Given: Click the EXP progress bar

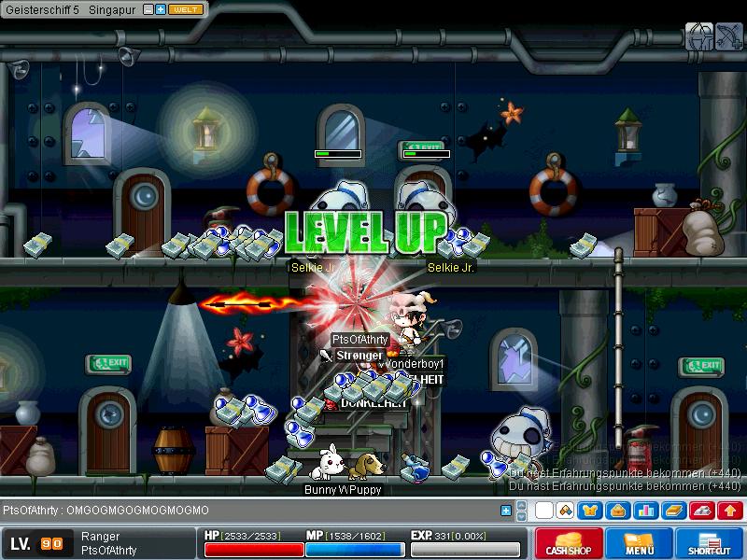Looking at the screenshot, I should pyautogui.click(x=465, y=549).
